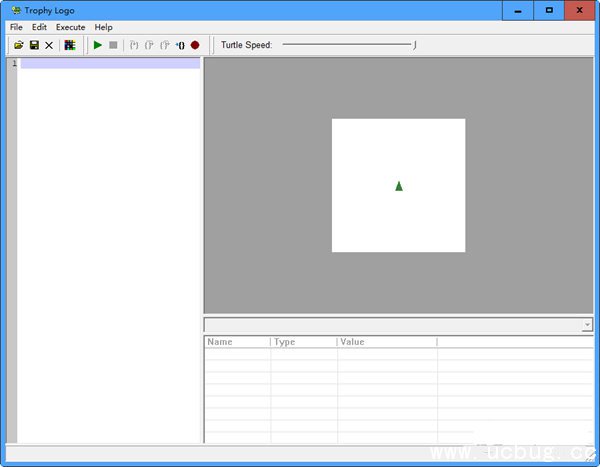Run the program with green play button
This screenshot has height=467, width=600.
98,45
